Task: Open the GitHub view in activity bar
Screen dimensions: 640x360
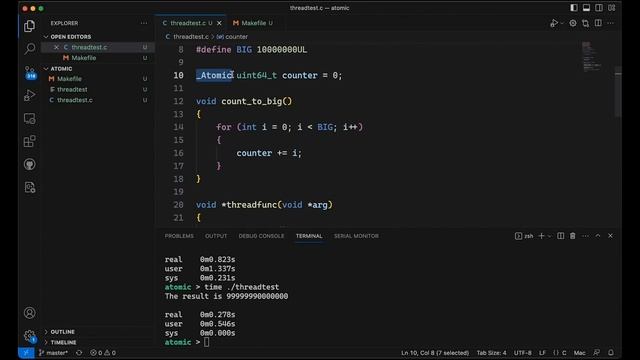Action: [29, 164]
